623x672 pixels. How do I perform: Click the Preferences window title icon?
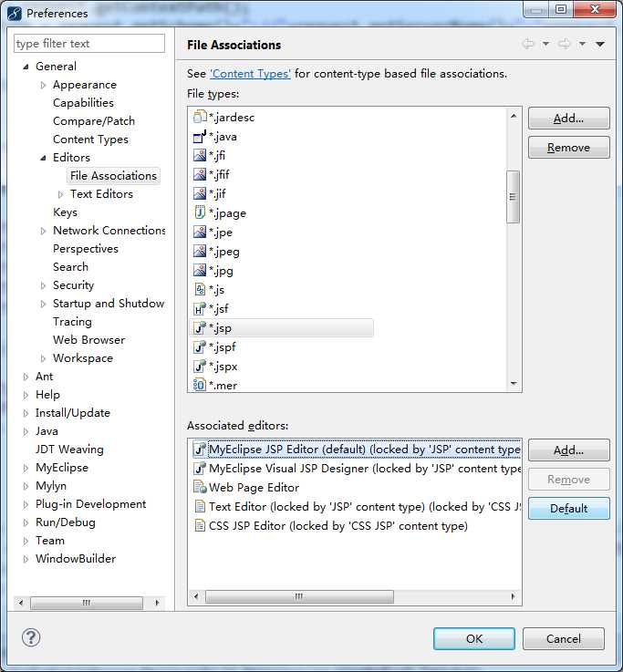pyautogui.click(x=15, y=14)
